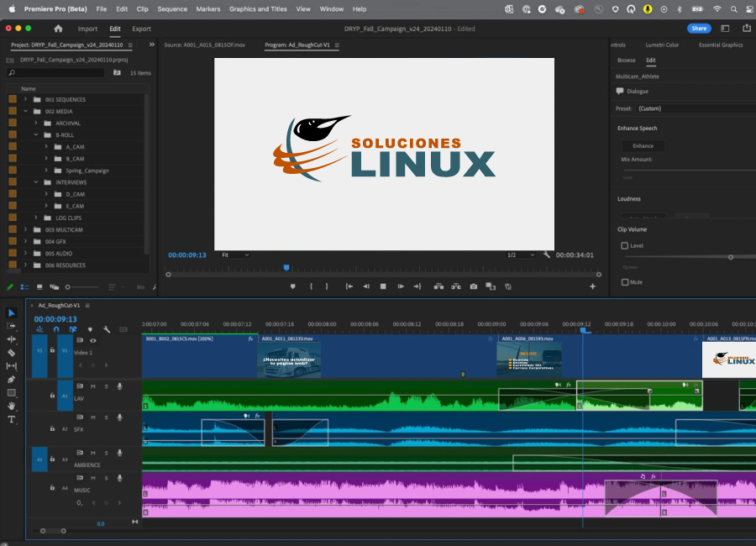
Task: Open the Fit zoom level dropdown
Action: pyautogui.click(x=234, y=255)
